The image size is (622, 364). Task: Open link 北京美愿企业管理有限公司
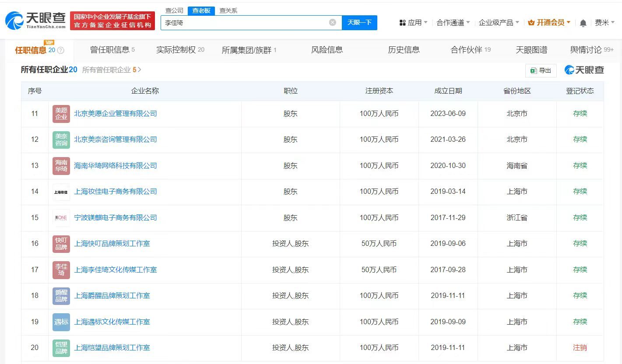pyautogui.click(x=116, y=114)
